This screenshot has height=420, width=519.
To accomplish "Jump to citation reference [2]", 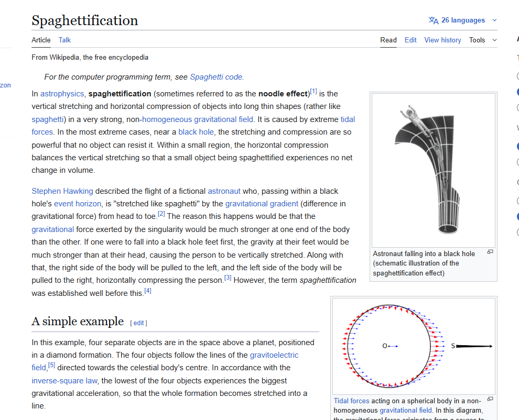I will click(161, 214).
